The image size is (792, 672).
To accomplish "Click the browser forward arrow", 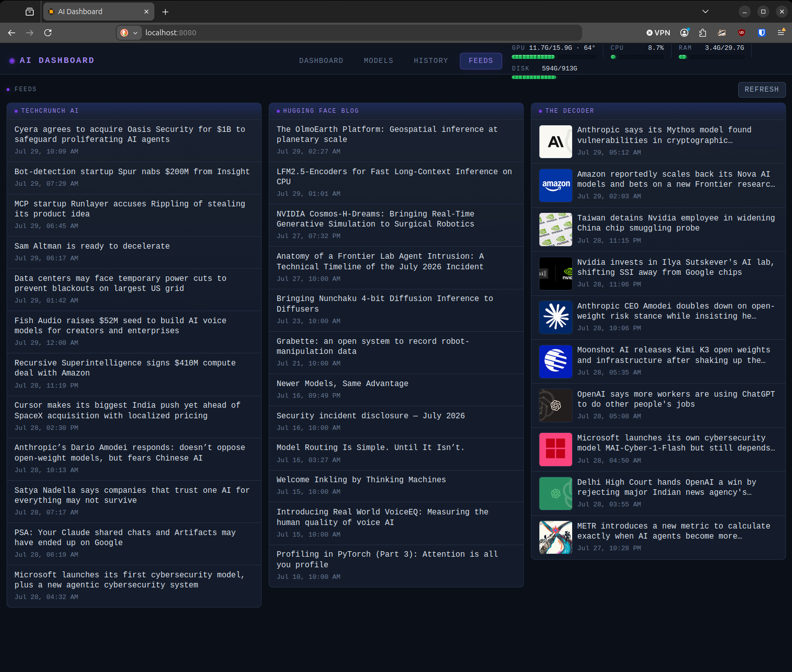I will click(30, 33).
